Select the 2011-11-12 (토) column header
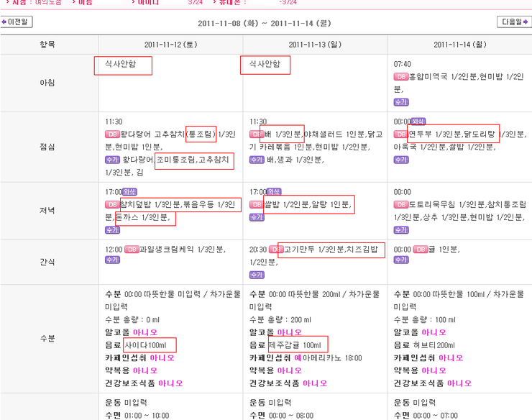The image size is (532, 420). (x=170, y=45)
